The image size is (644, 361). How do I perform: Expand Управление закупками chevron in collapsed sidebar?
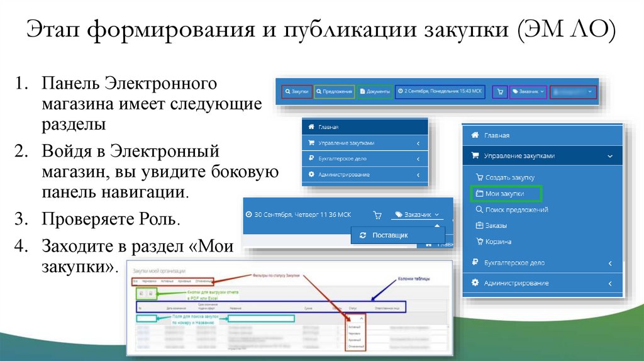click(x=418, y=143)
